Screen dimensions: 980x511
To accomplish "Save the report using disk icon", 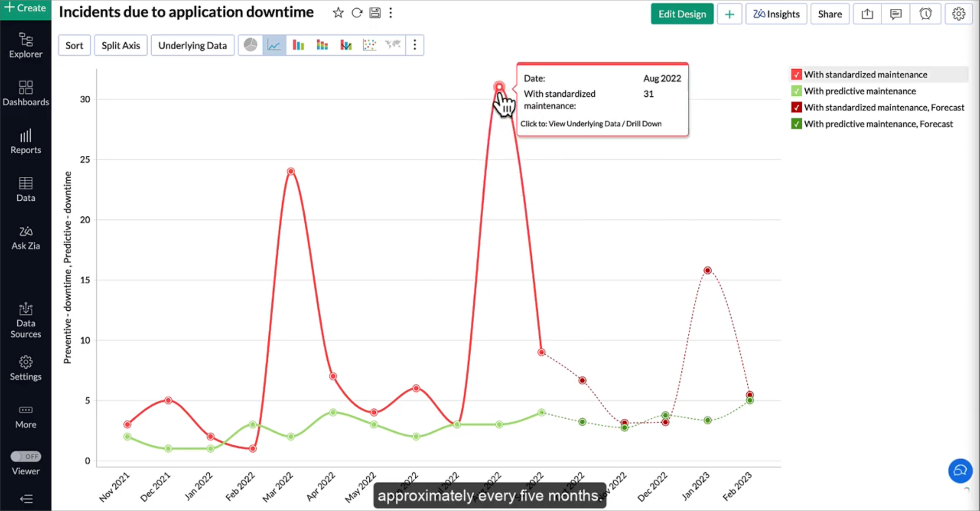I will point(375,13).
